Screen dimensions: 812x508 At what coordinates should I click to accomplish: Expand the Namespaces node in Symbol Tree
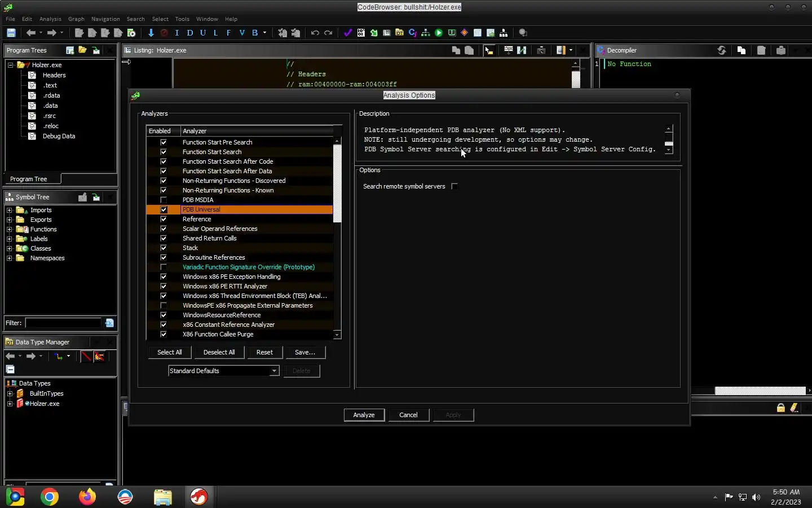(10, 258)
